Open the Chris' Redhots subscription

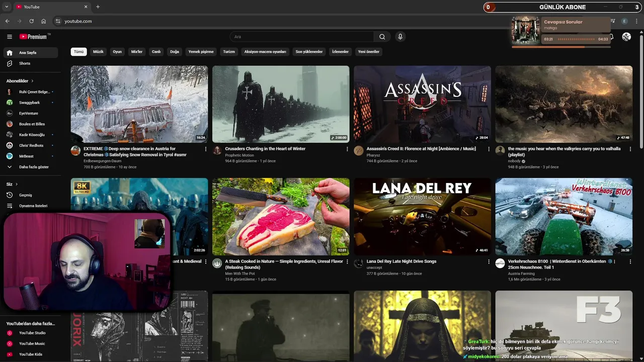[x=31, y=145]
